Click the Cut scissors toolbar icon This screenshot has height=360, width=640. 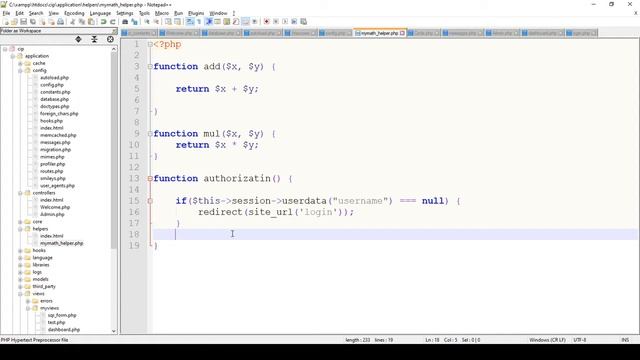pyautogui.click(x=72, y=22)
